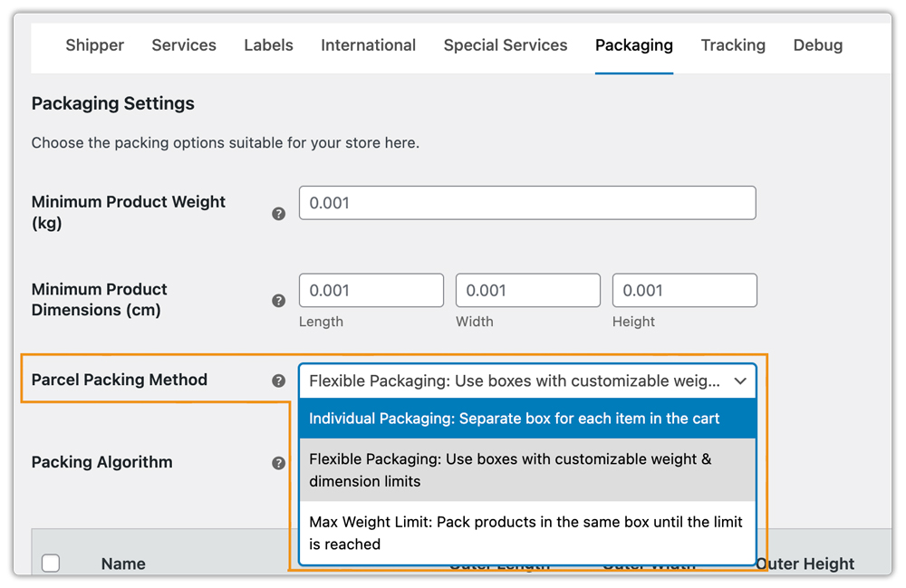This screenshot has height=588, width=906.
Task: Switch to the Tracking tab
Action: coord(733,45)
